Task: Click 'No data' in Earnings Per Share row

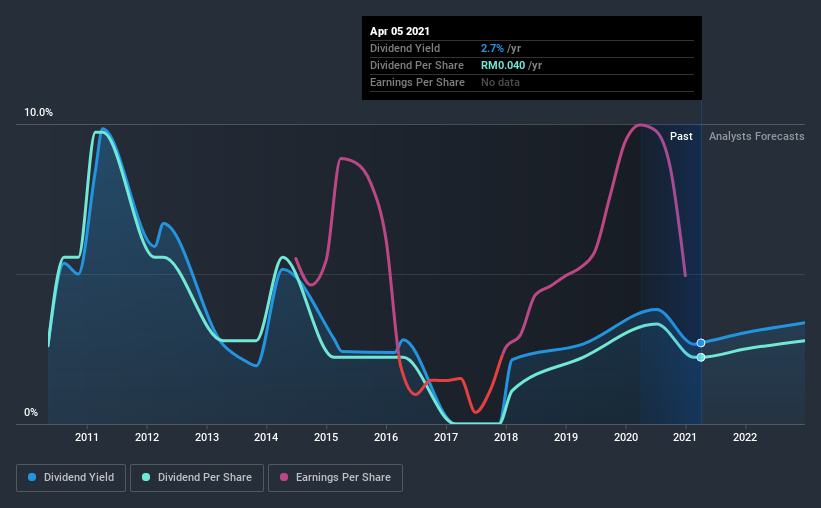Action: [x=500, y=82]
